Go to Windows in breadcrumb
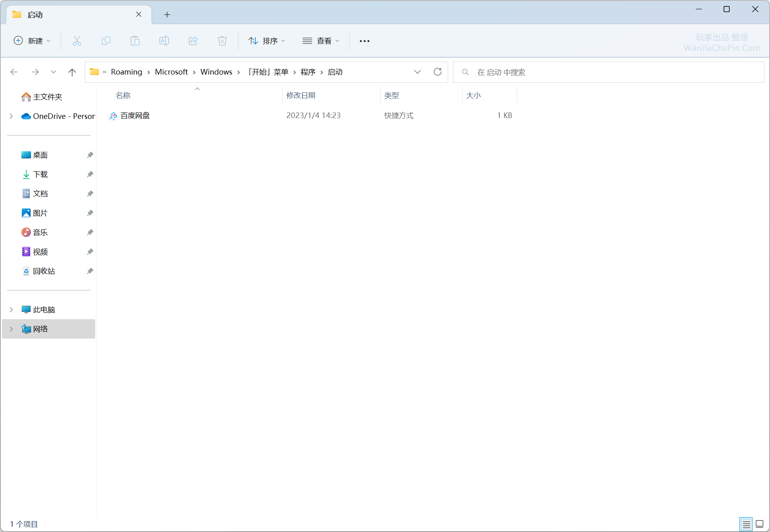Screen dimensions: 770x532 click(x=216, y=72)
